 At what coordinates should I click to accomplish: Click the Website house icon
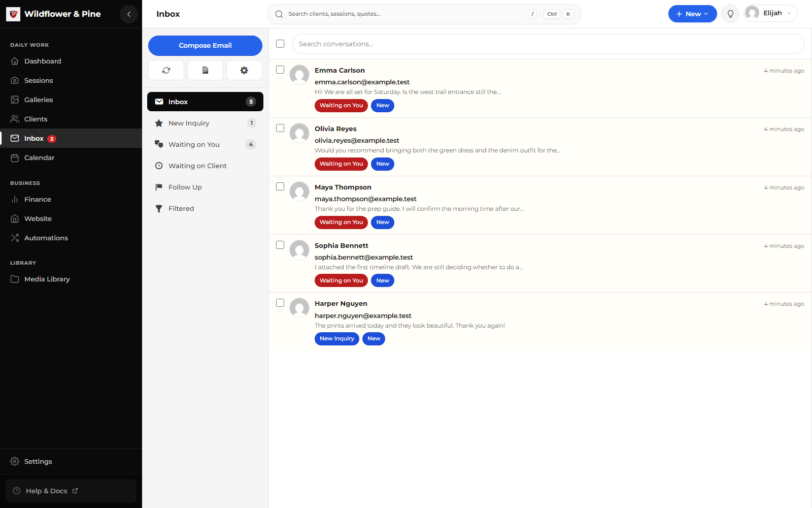(15, 218)
